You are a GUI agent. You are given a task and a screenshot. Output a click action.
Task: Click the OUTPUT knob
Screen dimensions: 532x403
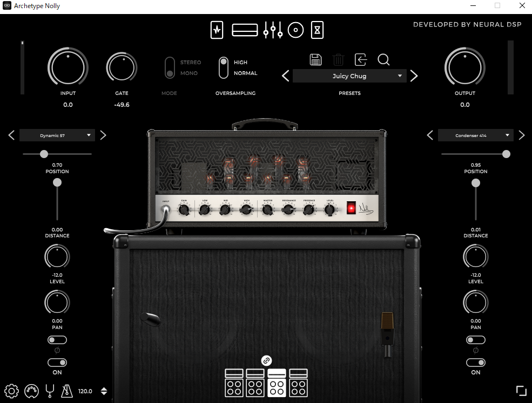(465, 67)
